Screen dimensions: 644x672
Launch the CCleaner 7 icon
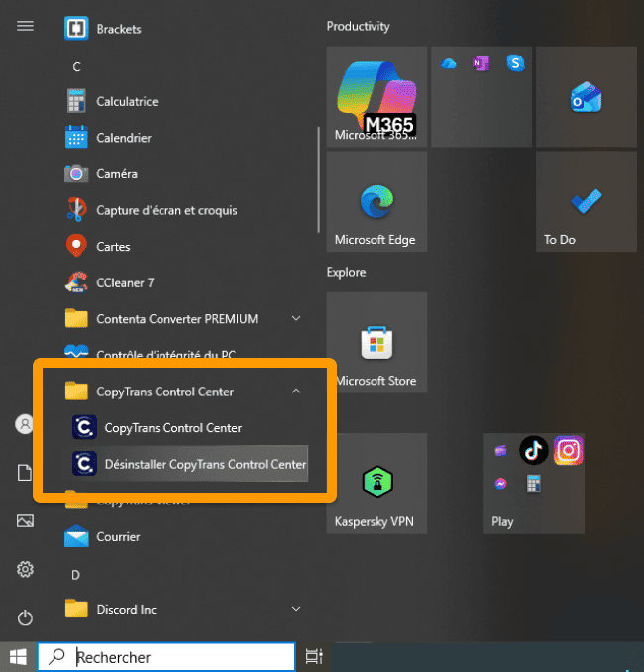click(76, 282)
